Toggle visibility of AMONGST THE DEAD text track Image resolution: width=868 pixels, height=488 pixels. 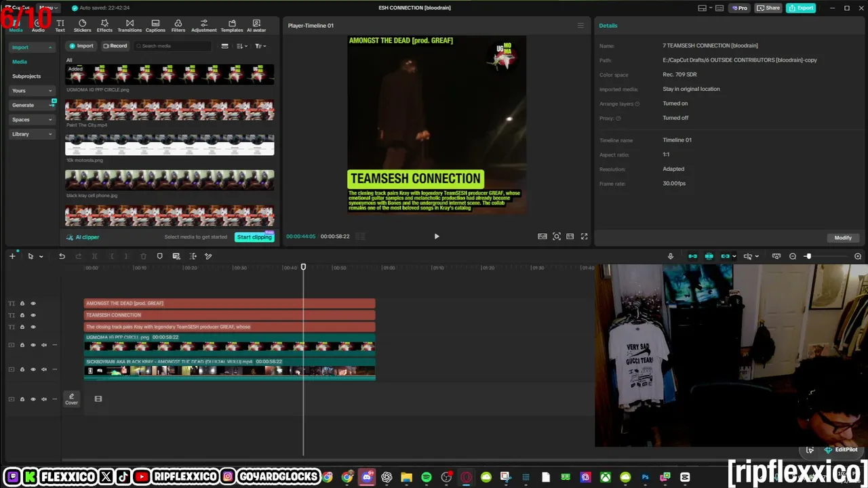[x=33, y=304]
